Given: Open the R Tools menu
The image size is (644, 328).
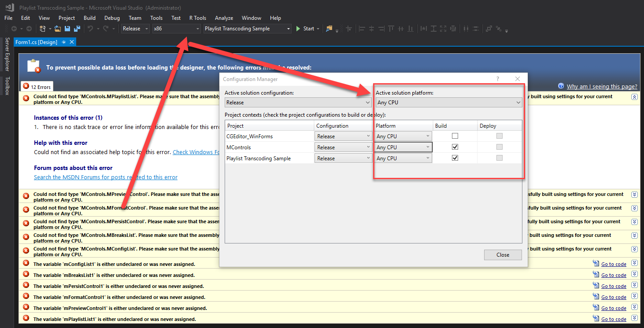Looking at the screenshot, I should (x=198, y=18).
